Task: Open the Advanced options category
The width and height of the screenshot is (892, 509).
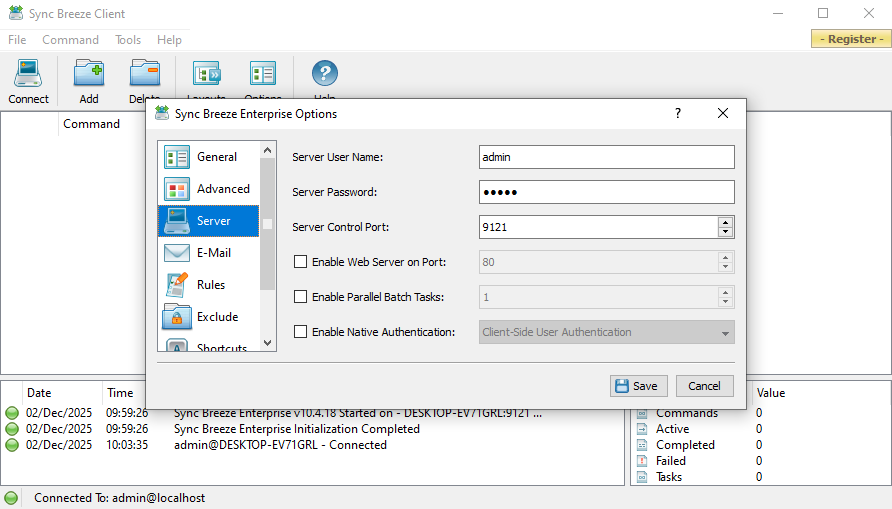Action: click(208, 189)
